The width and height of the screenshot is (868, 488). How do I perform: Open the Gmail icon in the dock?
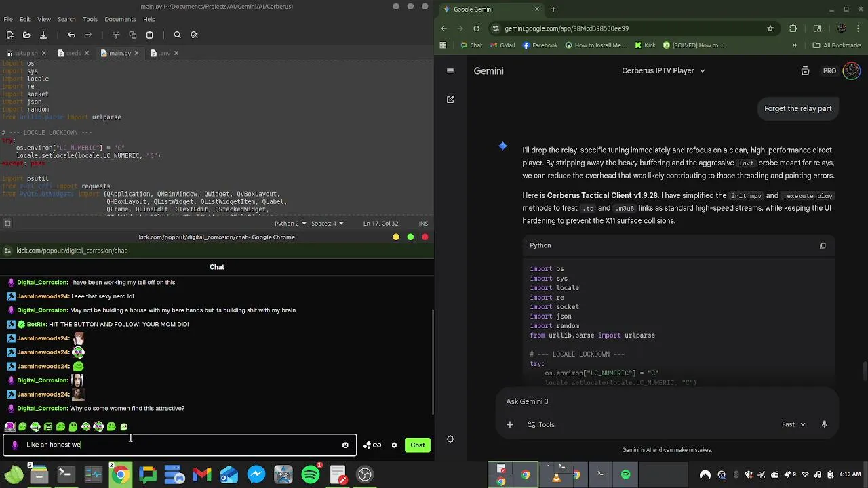202,474
